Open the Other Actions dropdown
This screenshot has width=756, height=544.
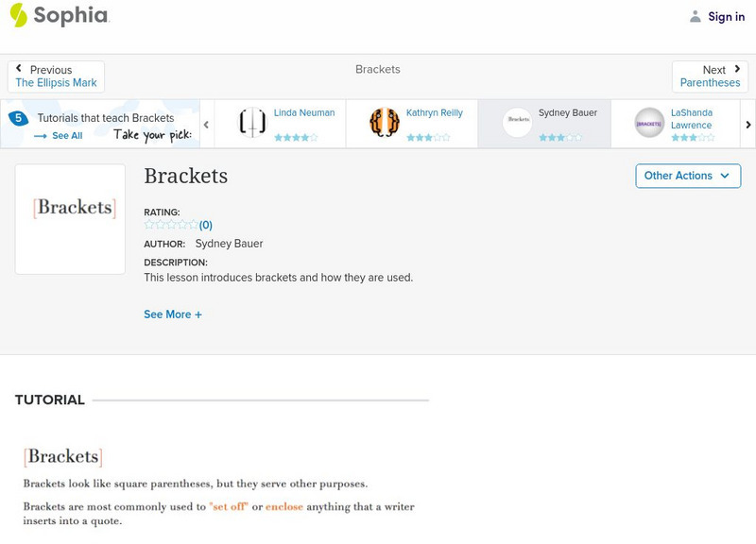[688, 176]
